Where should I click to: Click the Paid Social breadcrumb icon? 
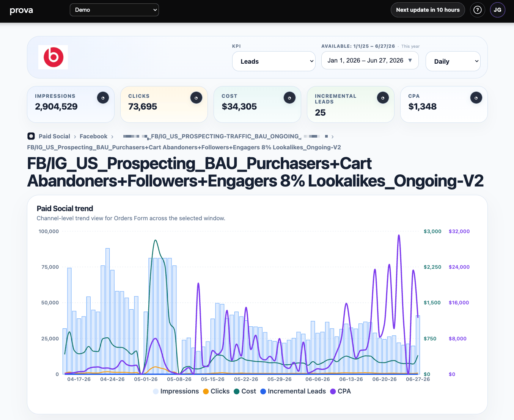point(31,136)
